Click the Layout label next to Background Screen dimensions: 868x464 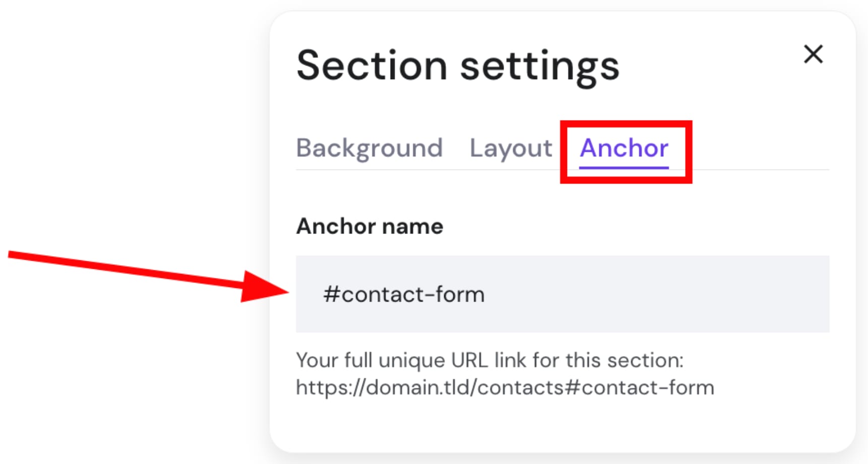[x=510, y=148]
